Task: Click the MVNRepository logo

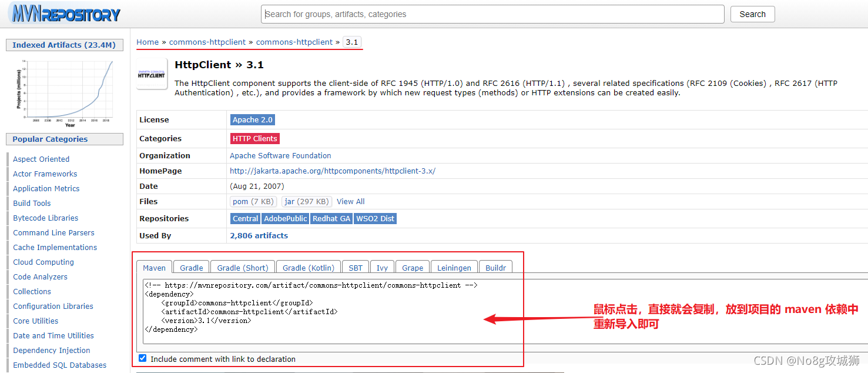Action: pyautogui.click(x=66, y=14)
